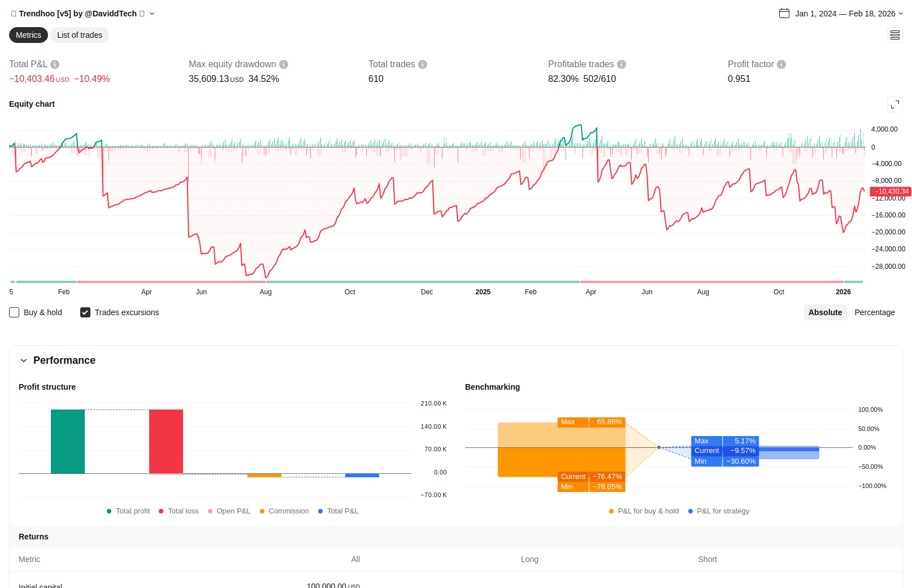Collapse the Performance section

24,360
